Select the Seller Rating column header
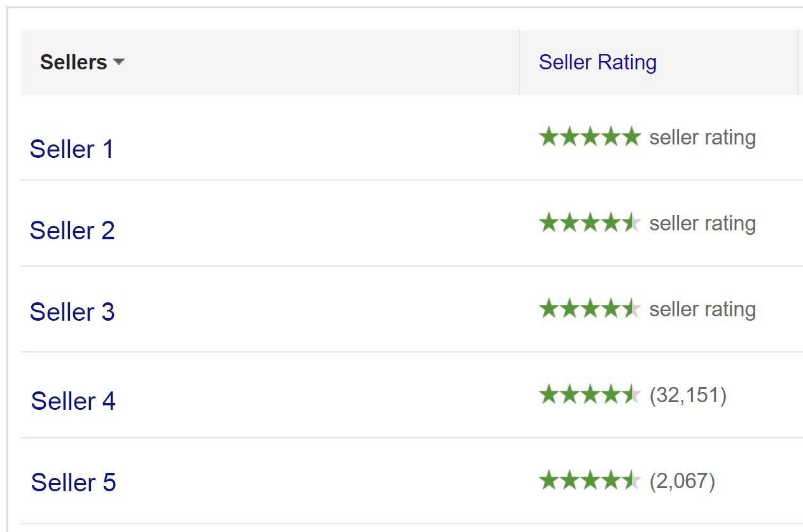Screen dimensions: 803x532 pyautogui.click(x=598, y=62)
